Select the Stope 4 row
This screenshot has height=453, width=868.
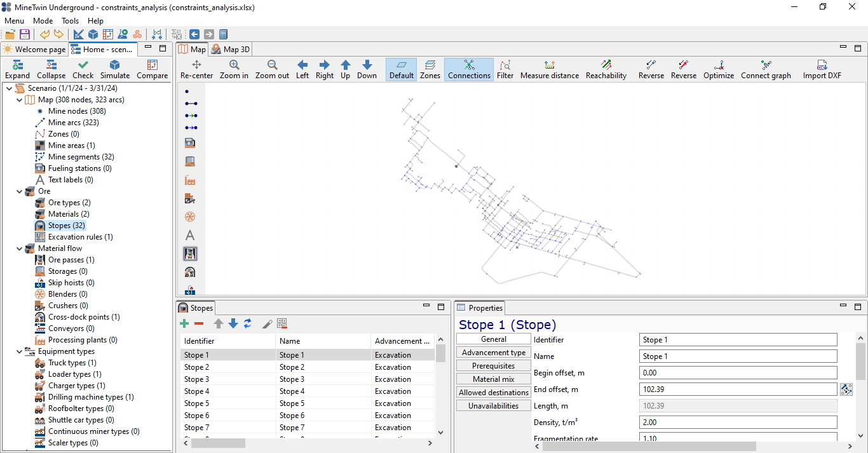pos(308,391)
